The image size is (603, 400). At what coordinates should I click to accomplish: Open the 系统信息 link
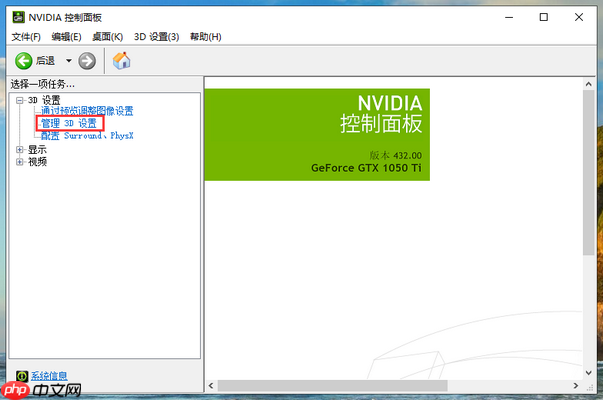pyautogui.click(x=49, y=376)
